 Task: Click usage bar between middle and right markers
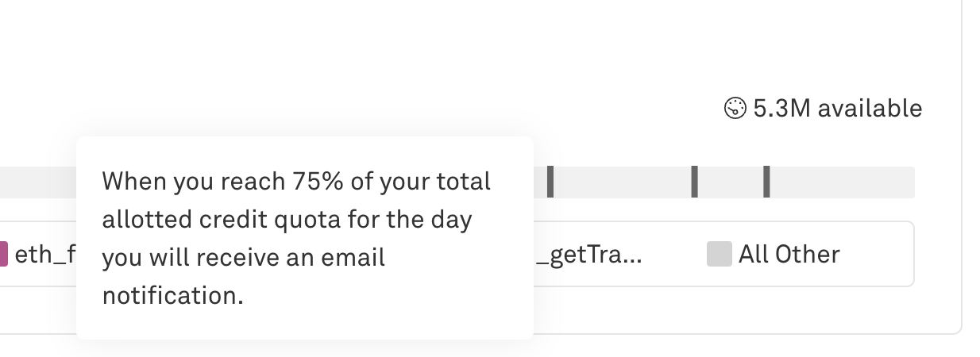pos(731,182)
